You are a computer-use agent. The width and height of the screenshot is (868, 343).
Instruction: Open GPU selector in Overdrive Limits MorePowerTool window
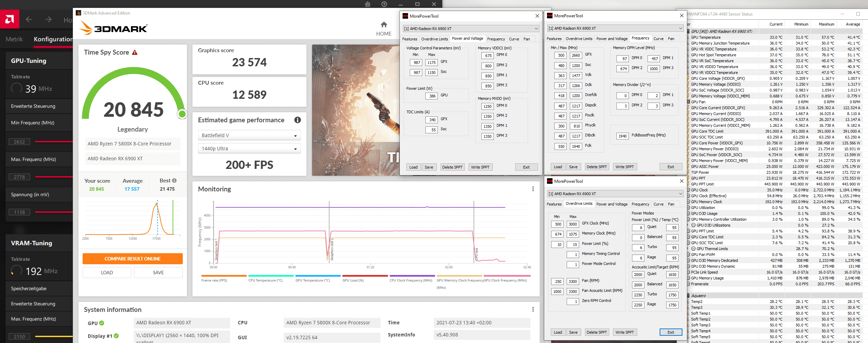(615, 194)
